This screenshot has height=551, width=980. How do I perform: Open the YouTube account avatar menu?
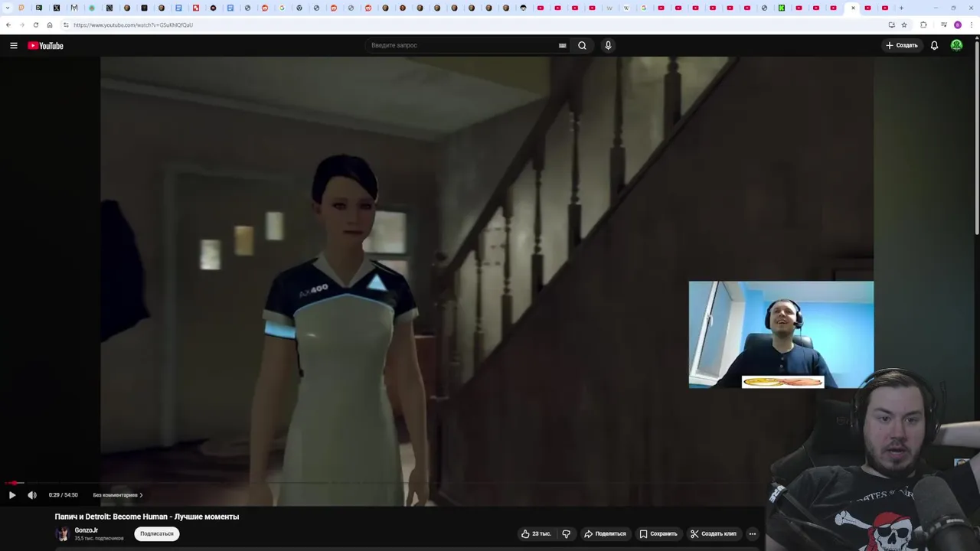[x=956, y=46]
